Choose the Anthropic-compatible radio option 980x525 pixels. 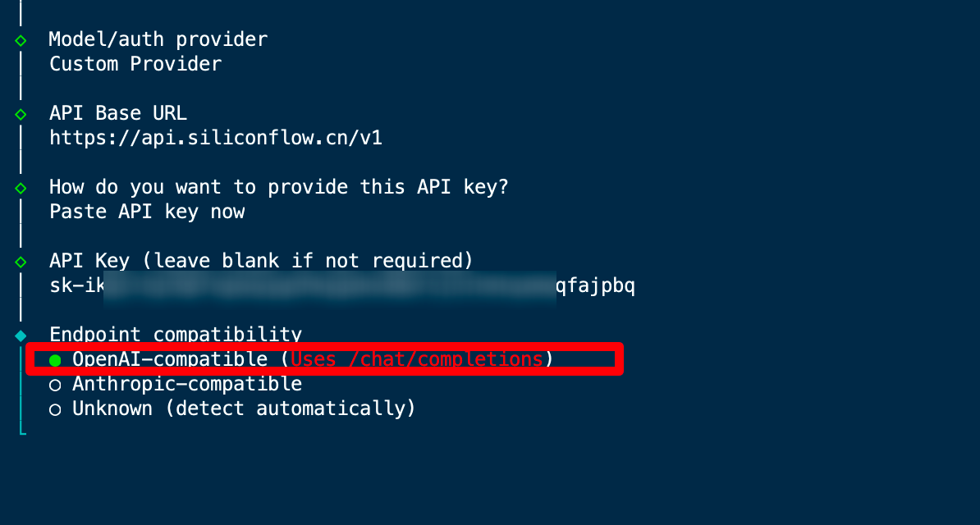(x=55, y=385)
